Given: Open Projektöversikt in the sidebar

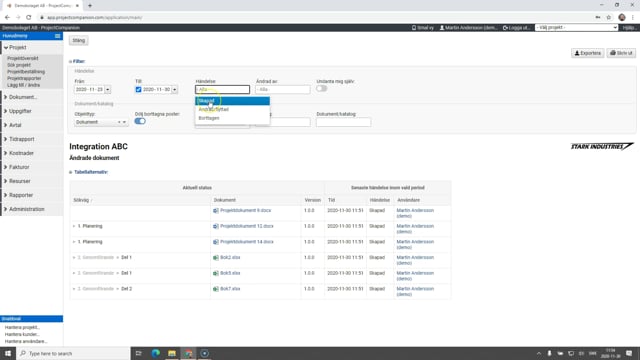Looking at the screenshot, I should [22, 58].
